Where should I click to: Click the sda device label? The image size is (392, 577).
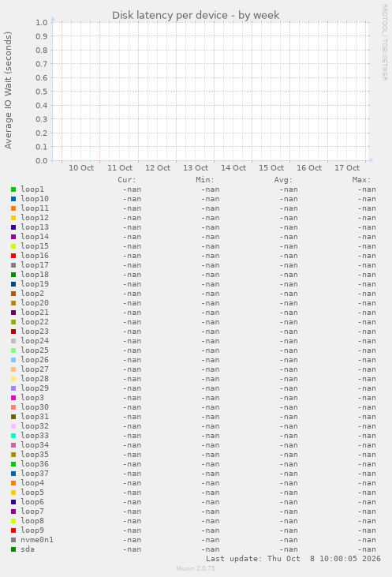(x=28, y=549)
